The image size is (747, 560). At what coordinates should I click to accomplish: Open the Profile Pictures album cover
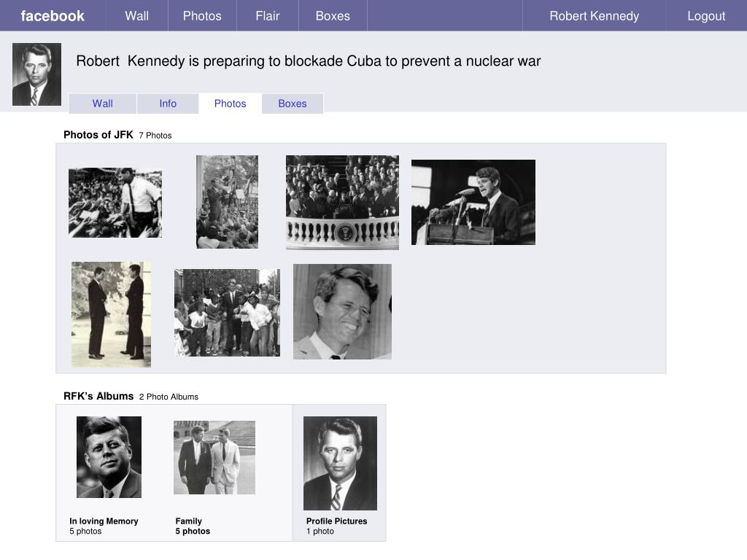click(340, 463)
